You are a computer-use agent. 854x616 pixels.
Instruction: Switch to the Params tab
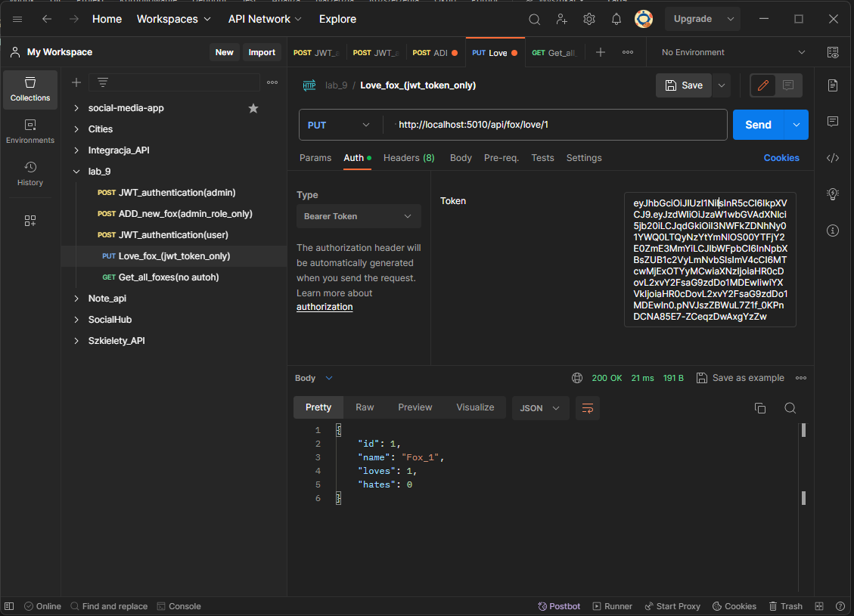coord(315,158)
